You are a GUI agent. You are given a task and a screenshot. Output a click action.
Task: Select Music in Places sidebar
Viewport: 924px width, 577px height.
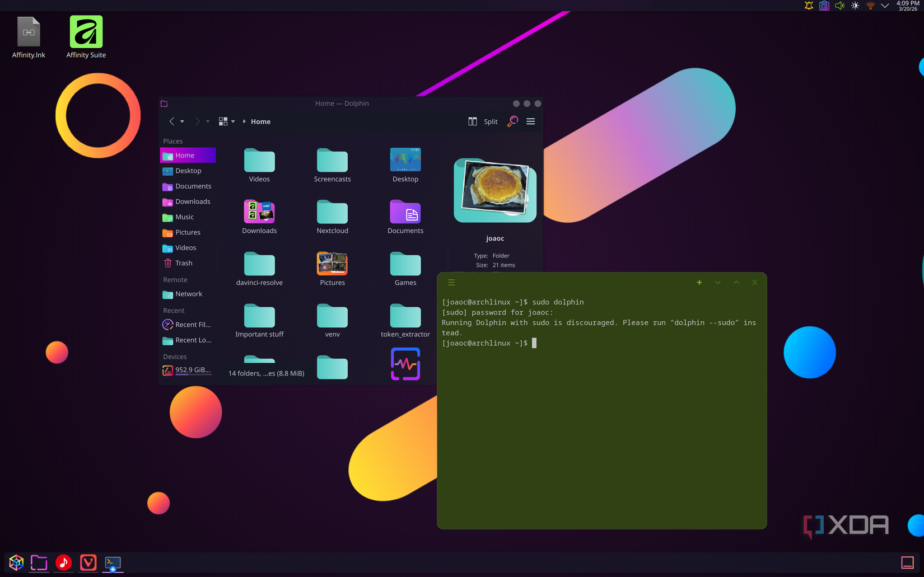pyautogui.click(x=188, y=217)
